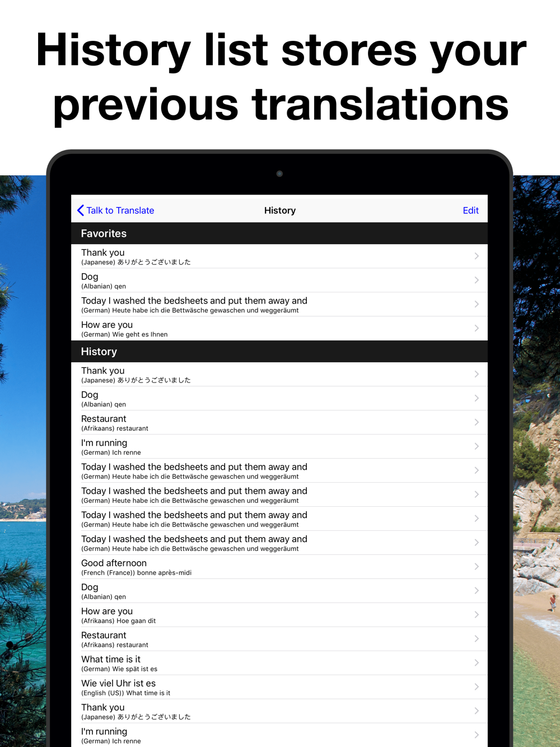
Task: Open favorite 'Dog' Albanian translation
Action: point(279,281)
